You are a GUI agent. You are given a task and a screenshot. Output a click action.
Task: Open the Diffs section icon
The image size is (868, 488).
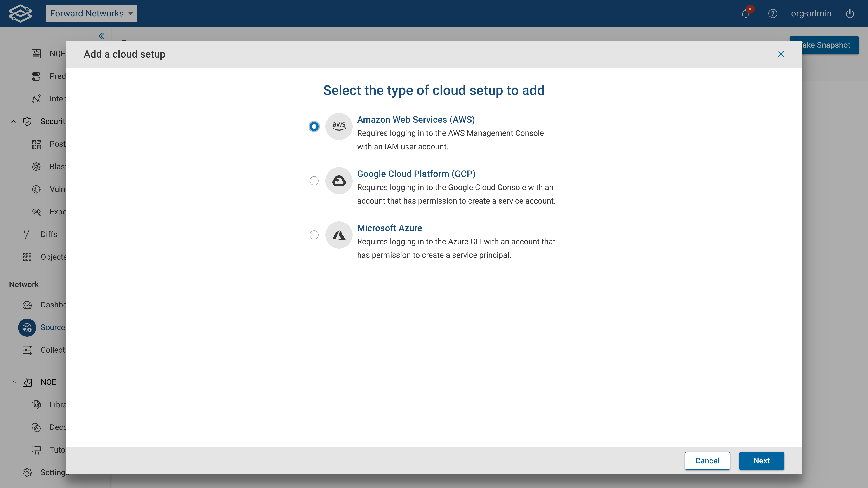pos(27,234)
